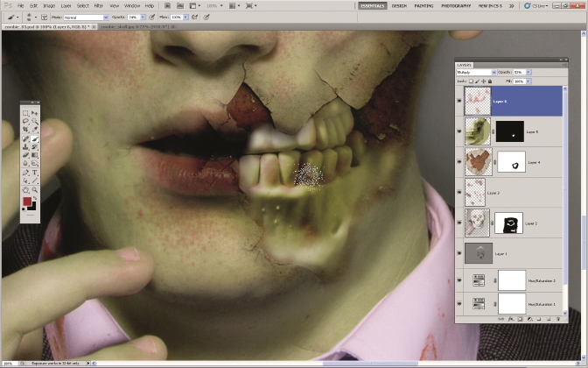
Task: Hide the Hue/Saturation 2 adjustment layer
Action: (459, 280)
